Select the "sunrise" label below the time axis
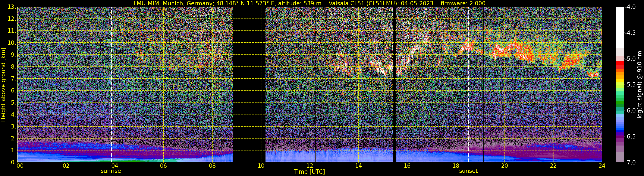This screenshot has width=644, height=176. coord(111,171)
